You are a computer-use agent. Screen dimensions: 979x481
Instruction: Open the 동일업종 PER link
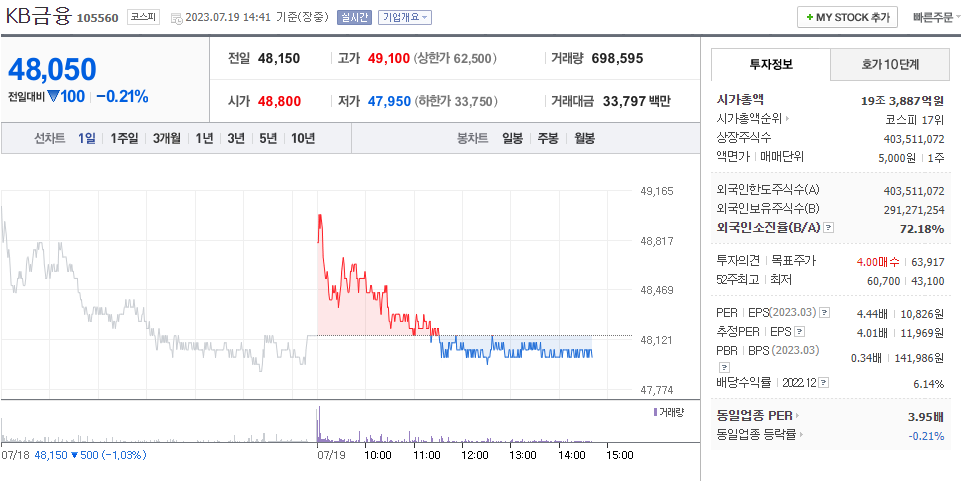click(758, 415)
